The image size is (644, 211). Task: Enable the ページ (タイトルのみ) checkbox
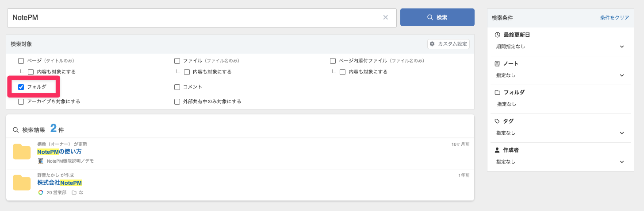pos(21,61)
